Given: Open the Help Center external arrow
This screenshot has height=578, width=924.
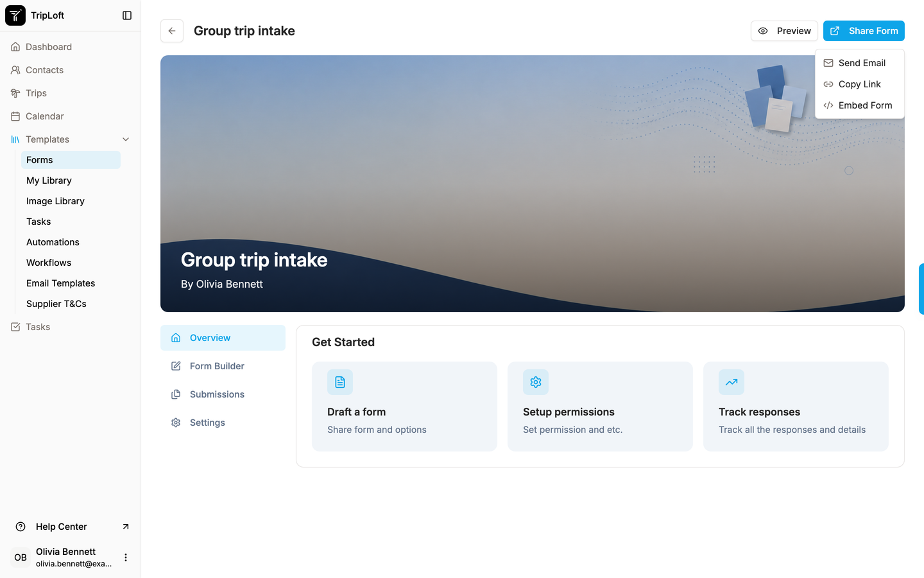Looking at the screenshot, I should 126,527.
